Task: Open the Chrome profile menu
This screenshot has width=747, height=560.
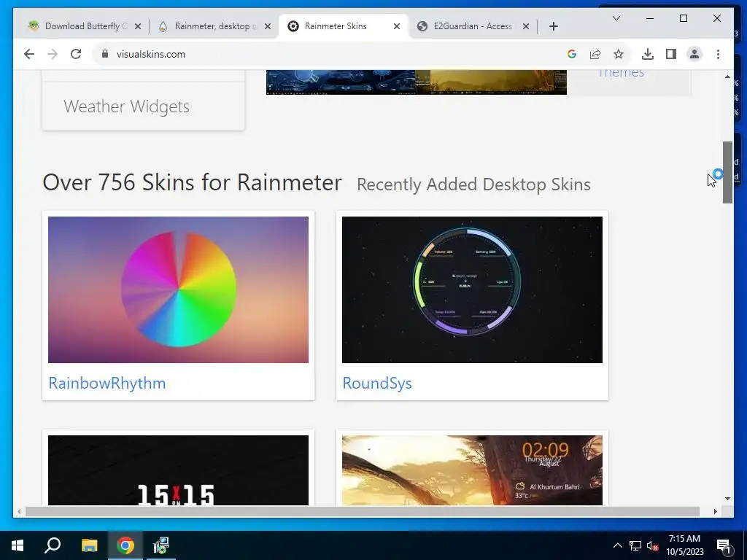Action: coord(694,54)
